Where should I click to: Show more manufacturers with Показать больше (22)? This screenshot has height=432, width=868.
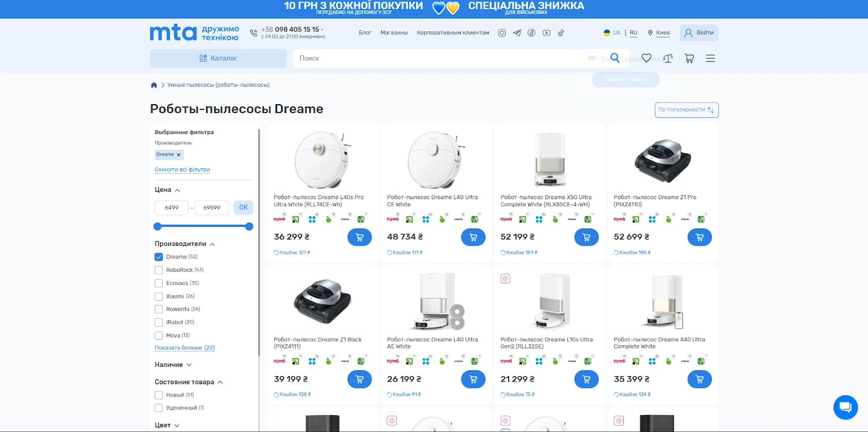[184, 348]
